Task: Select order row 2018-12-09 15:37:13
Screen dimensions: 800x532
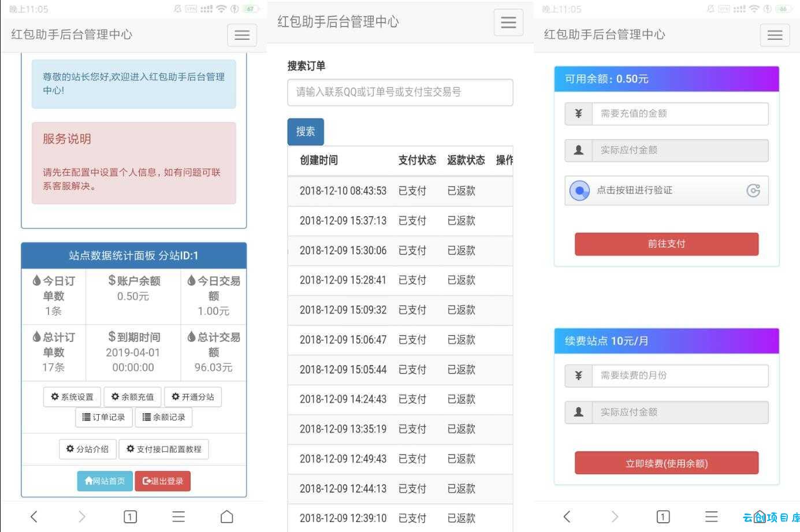Action: tap(400, 221)
